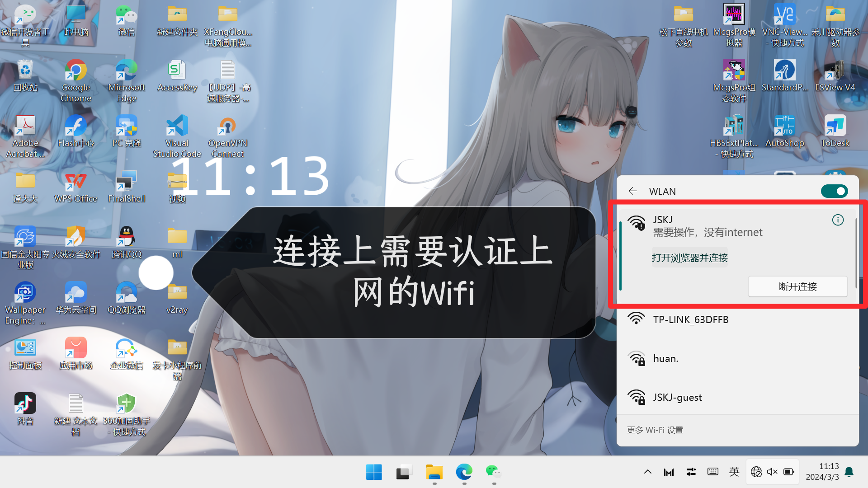Screen dimensions: 868x488
Task: Click the Wi-Fi list scrollbar
Action: pos(856,253)
